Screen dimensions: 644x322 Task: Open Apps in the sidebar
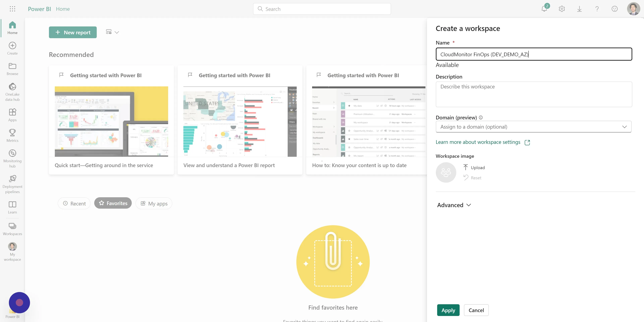[x=12, y=115]
